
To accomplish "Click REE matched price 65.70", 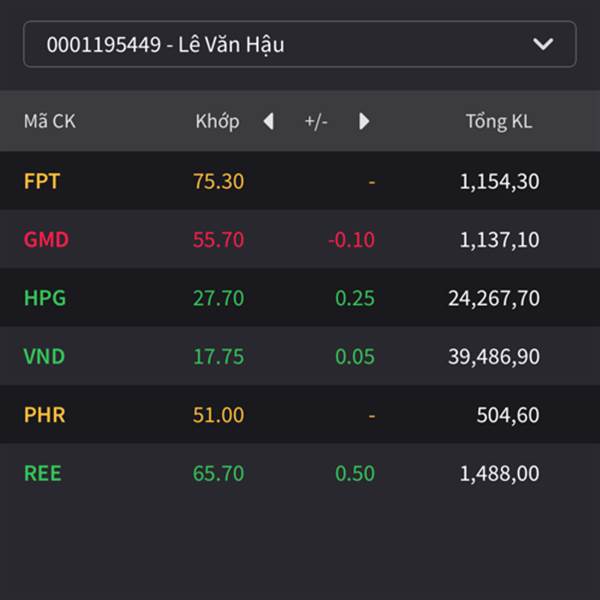I will click(219, 473).
